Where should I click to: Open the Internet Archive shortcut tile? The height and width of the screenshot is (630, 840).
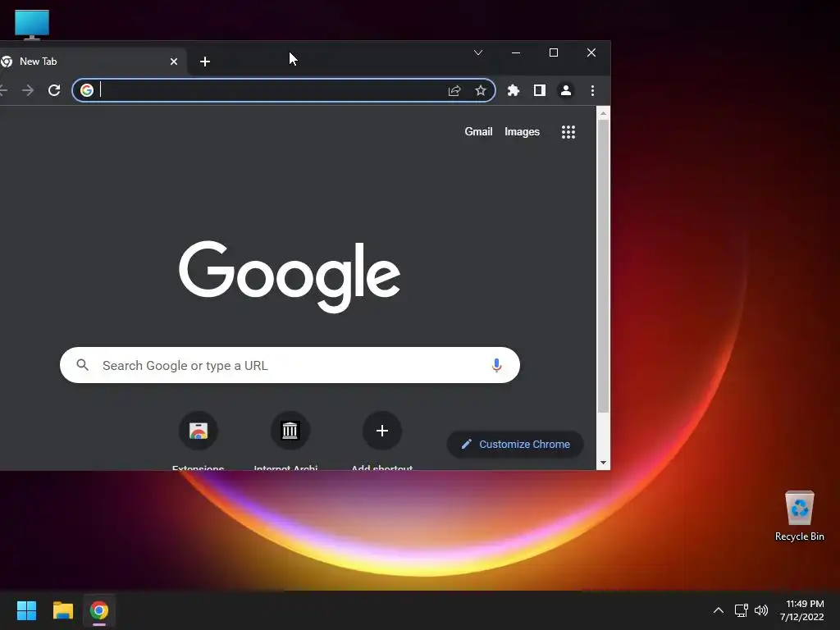click(290, 431)
